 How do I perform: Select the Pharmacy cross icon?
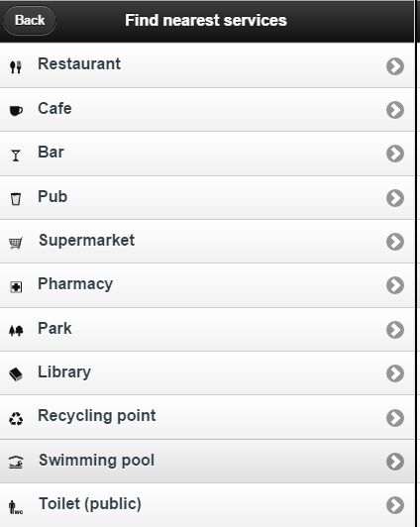pos(16,287)
